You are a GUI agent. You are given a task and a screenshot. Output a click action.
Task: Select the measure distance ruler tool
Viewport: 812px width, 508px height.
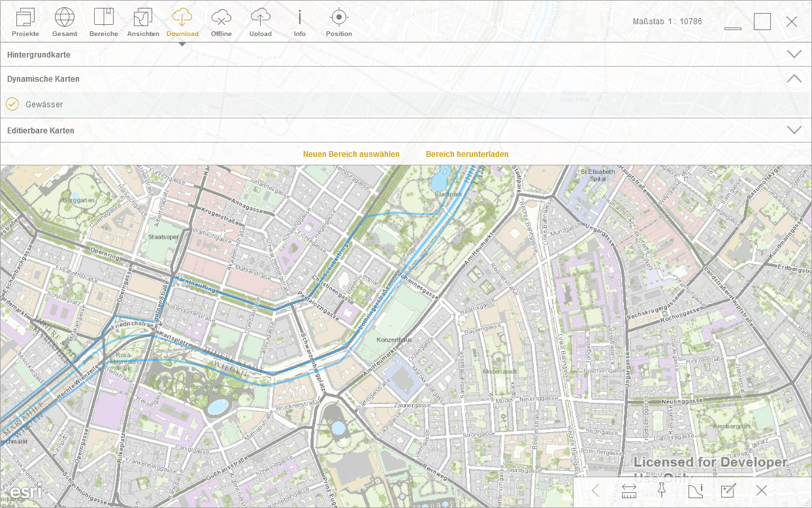[629, 490]
